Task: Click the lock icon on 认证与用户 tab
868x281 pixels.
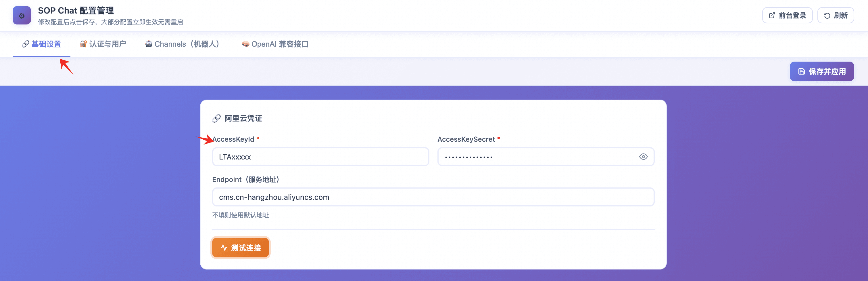Action: [x=83, y=44]
